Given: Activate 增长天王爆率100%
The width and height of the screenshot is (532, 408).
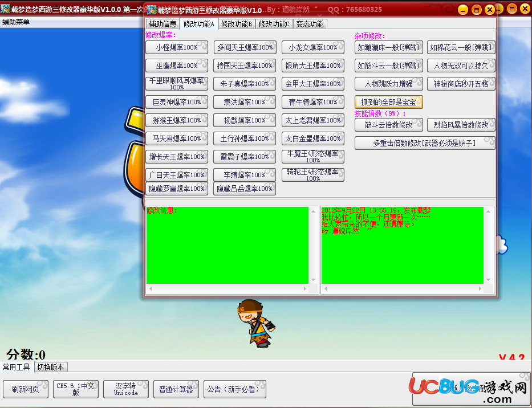Looking at the screenshot, I should point(177,157).
